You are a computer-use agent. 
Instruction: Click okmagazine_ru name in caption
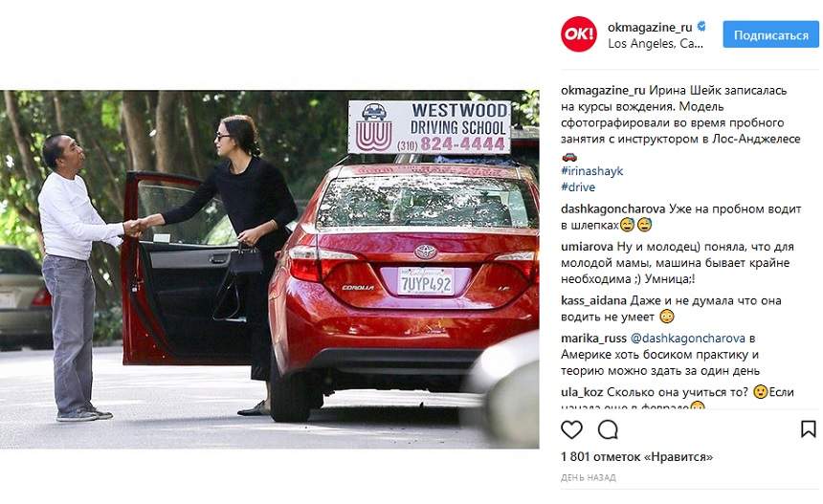603,90
